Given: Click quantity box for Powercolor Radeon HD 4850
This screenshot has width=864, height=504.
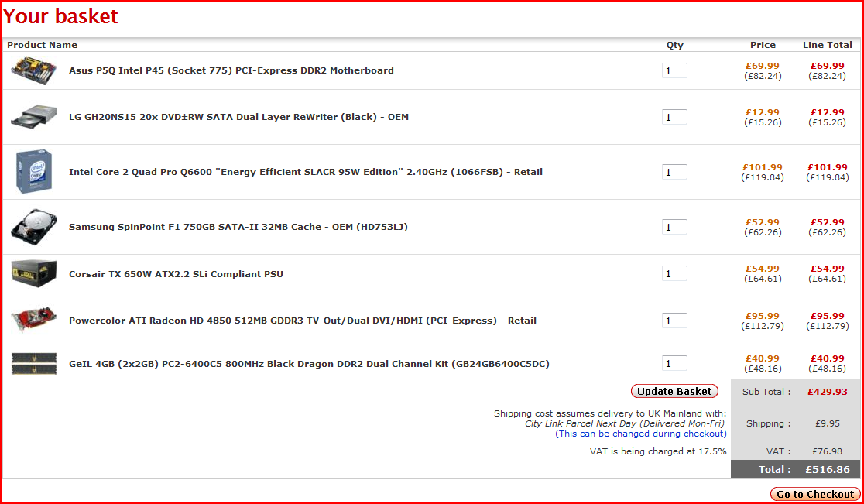Looking at the screenshot, I should (x=674, y=321).
